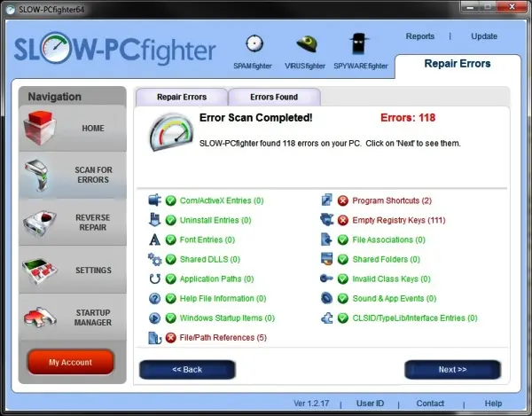Open the Contact link in footer
Viewport: 532px width, 416px height.
[x=430, y=404]
